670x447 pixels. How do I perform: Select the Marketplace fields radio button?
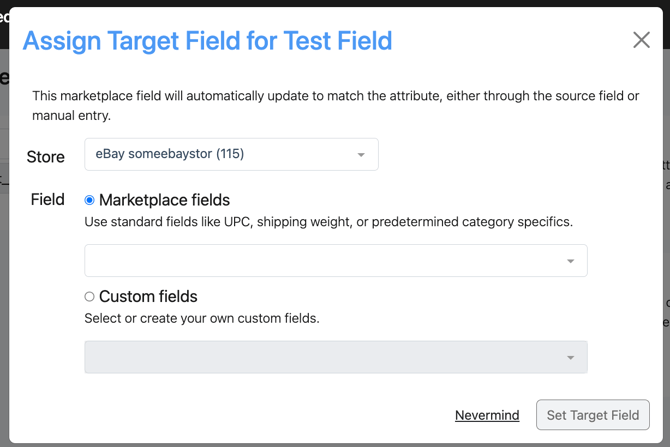coord(89,200)
